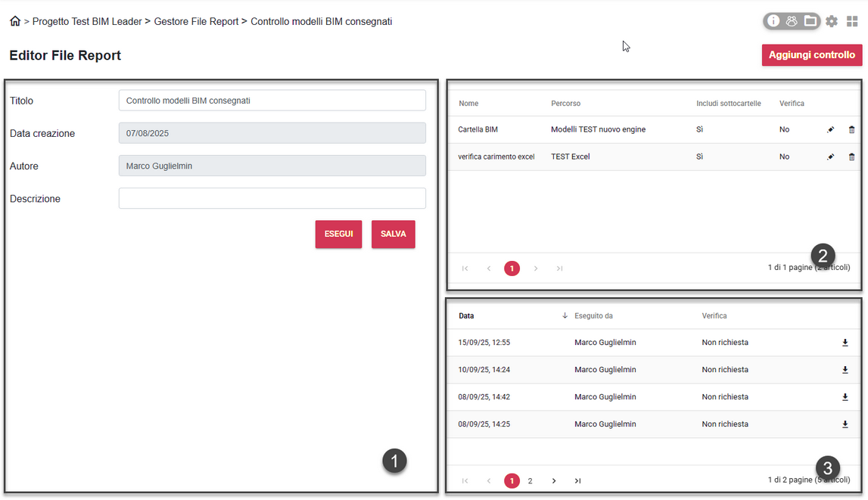Toggle sorting on the Data column arrow
The width and height of the screenshot is (868, 500).
[x=566, y=315]
